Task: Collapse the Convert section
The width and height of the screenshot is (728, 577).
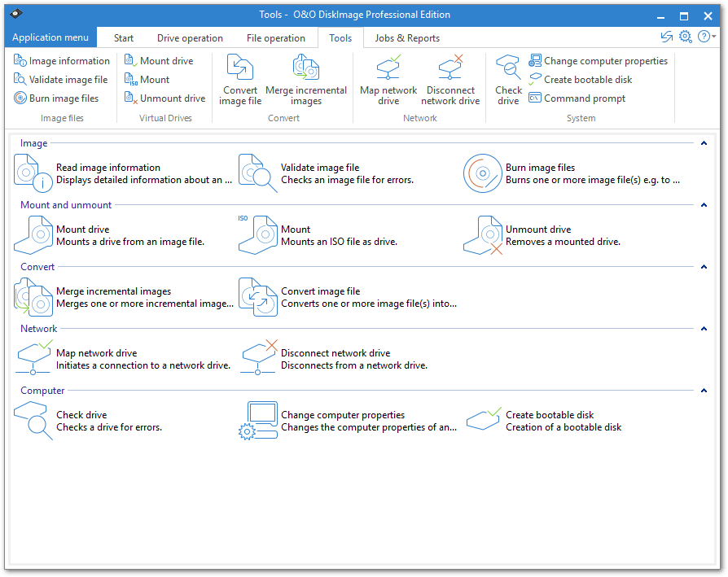Action: click(704, 267)
